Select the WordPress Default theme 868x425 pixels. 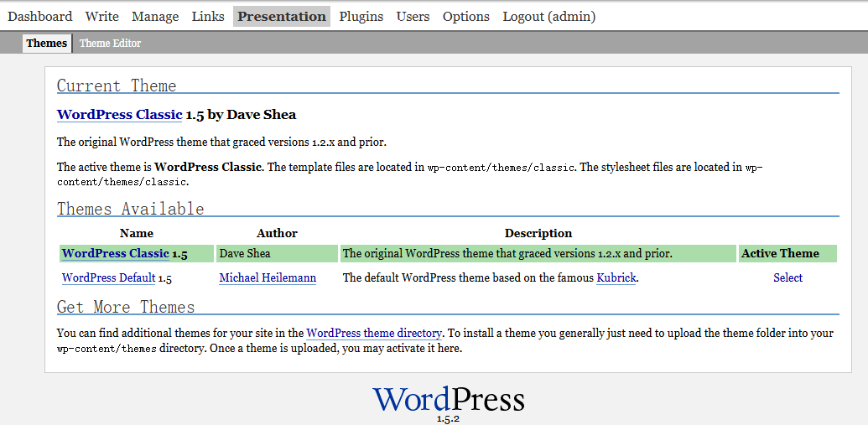click(787, 277)
